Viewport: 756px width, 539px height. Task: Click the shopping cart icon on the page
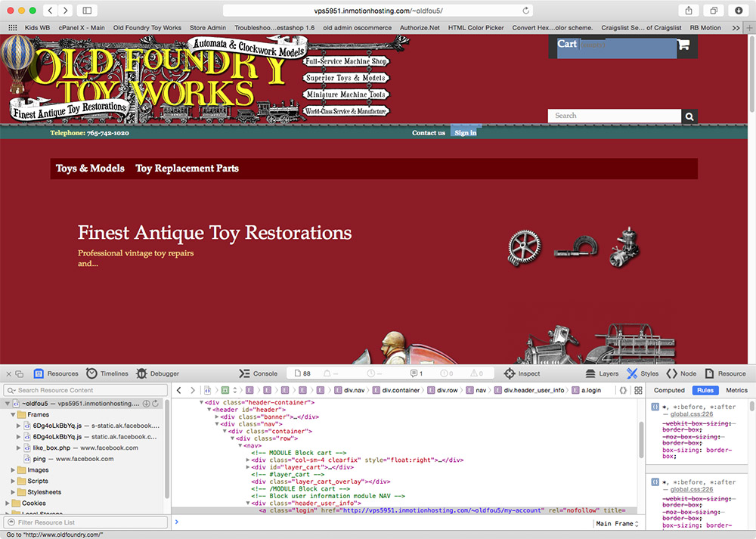(x=683, y=45)
